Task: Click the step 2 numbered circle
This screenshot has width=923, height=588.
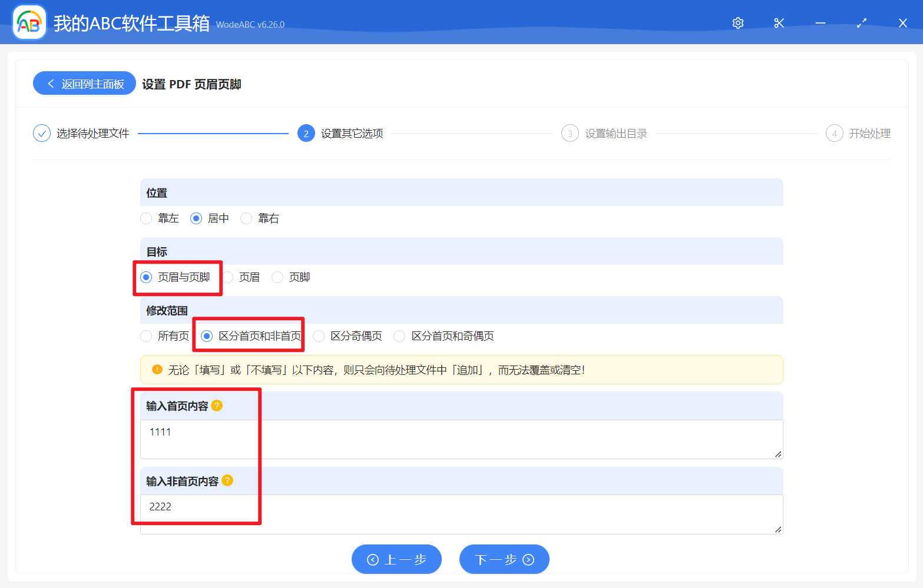Action: pos(306,134)
